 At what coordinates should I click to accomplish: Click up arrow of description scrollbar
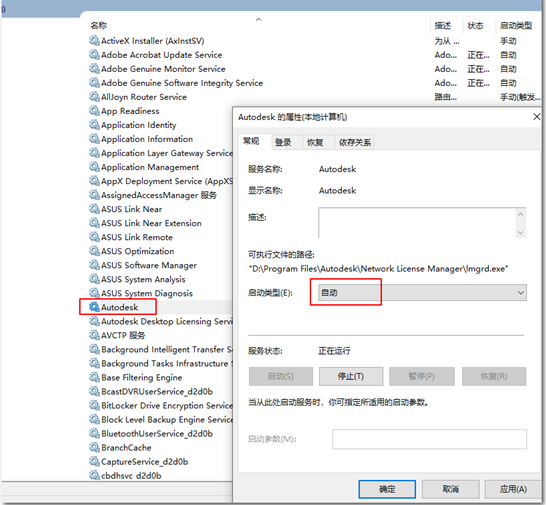click(521, 214)
